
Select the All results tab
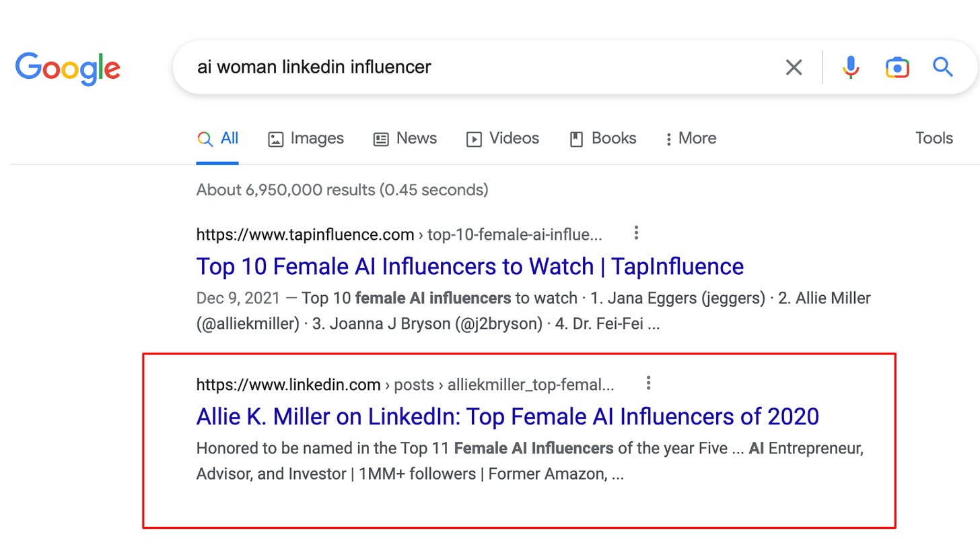217,139
